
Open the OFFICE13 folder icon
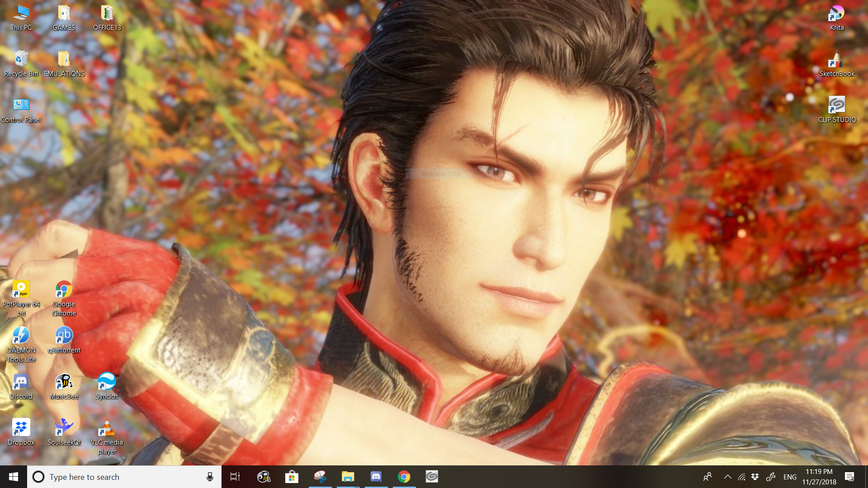[107, 18]
